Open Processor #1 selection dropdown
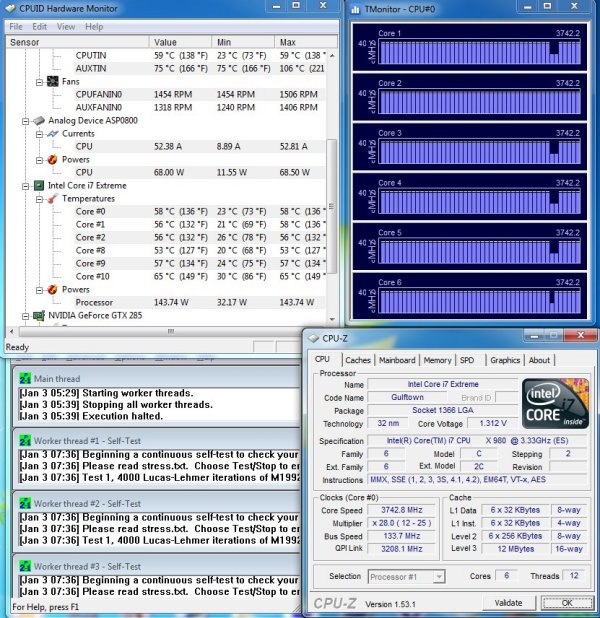The height and width of the screenshot is (618, 600). coord(406,577)
